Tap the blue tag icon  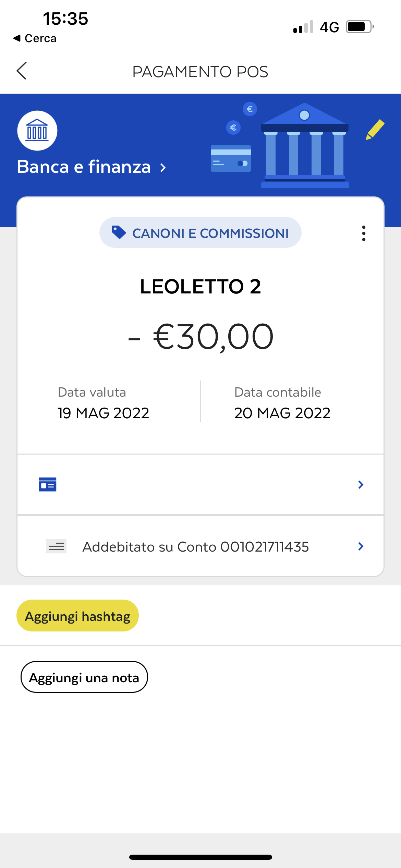click(x=119, y=232)
